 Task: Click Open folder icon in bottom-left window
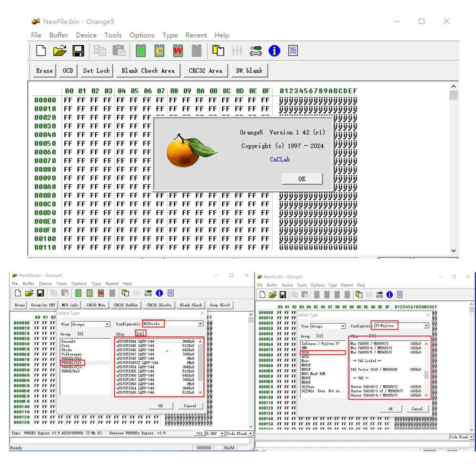[x=29, y=293]
